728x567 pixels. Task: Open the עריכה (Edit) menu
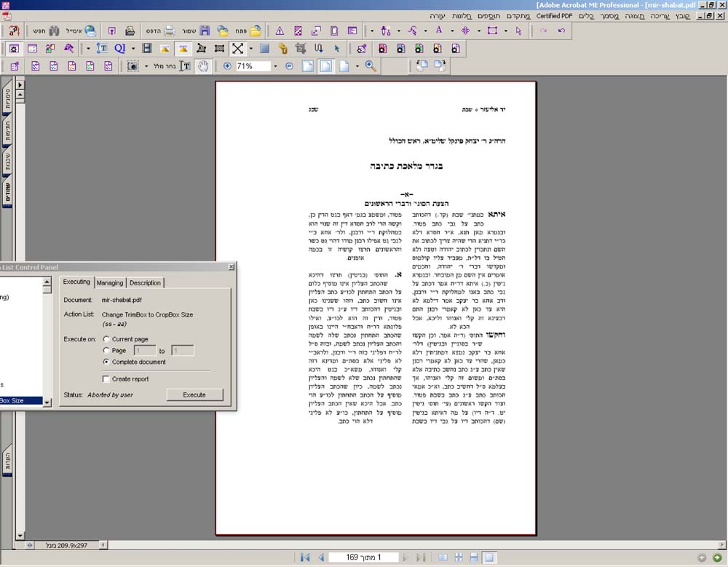660,16
